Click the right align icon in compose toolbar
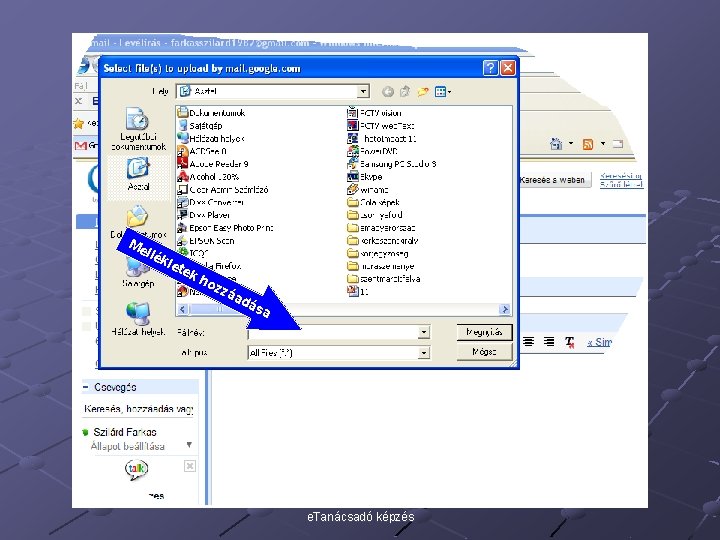This screenshot has width=720, height=540. (548, 342)
